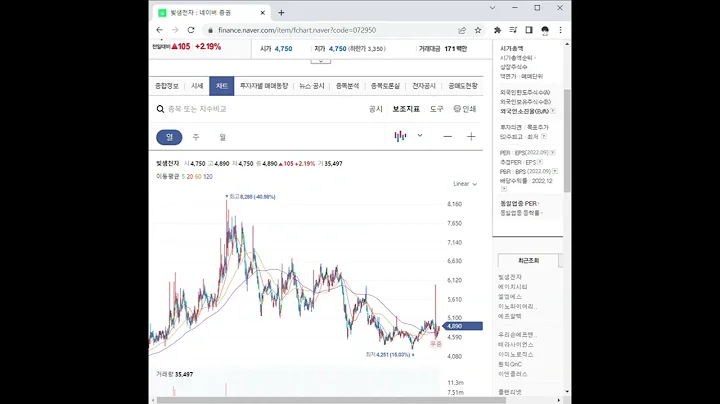Open 테라사이언스 from recent list
This screenshot has height=404, width=720.
[x=516, y=344]
